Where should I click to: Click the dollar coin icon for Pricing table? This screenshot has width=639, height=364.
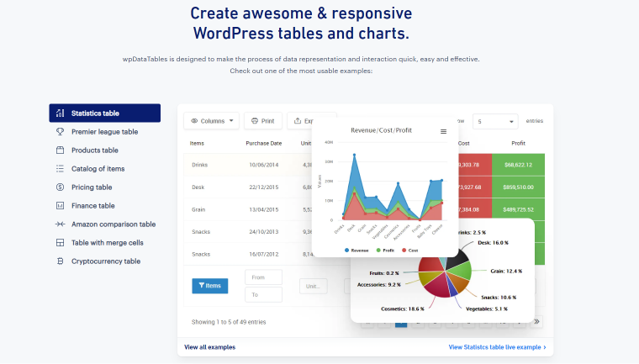(x=60, y=187)
